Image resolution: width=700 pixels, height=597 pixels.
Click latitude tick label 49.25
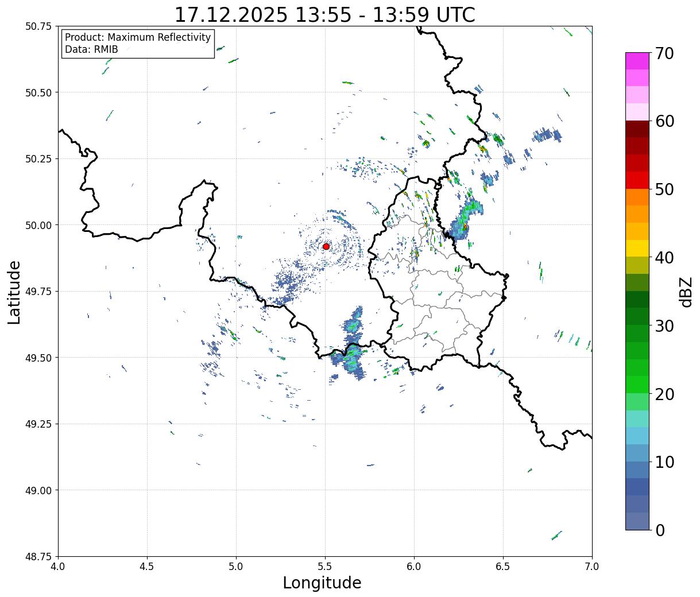[38, 424]
